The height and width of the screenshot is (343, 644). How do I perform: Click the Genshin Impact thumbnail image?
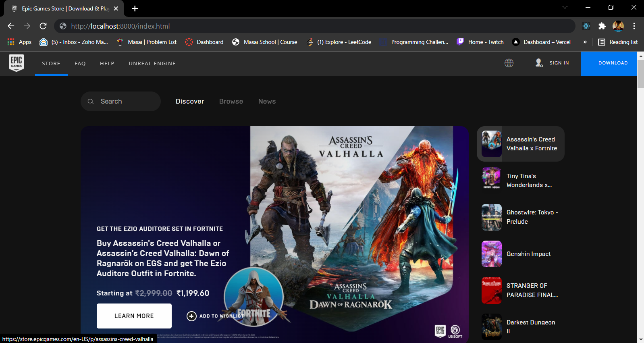492,254
